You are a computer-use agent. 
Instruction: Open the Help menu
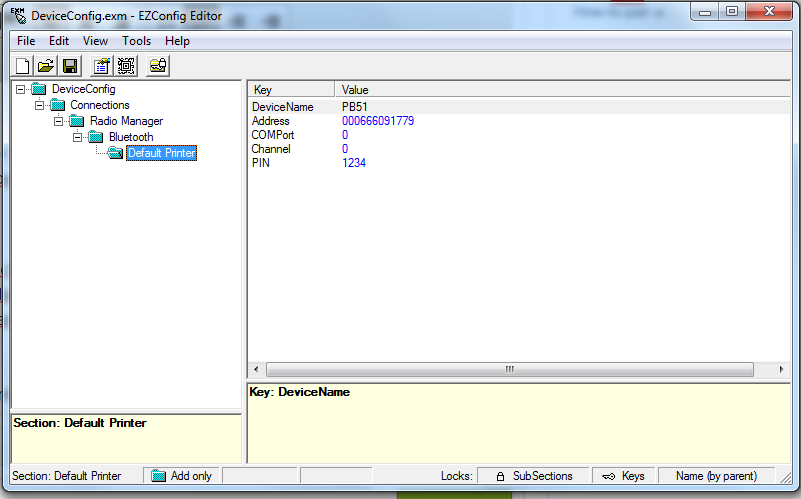(x=177, y=41)
